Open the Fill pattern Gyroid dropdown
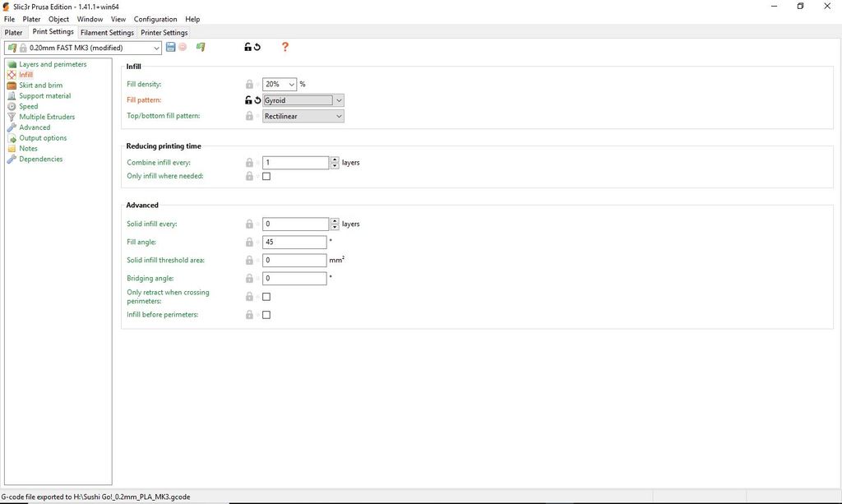 click(x=303, y=100)
